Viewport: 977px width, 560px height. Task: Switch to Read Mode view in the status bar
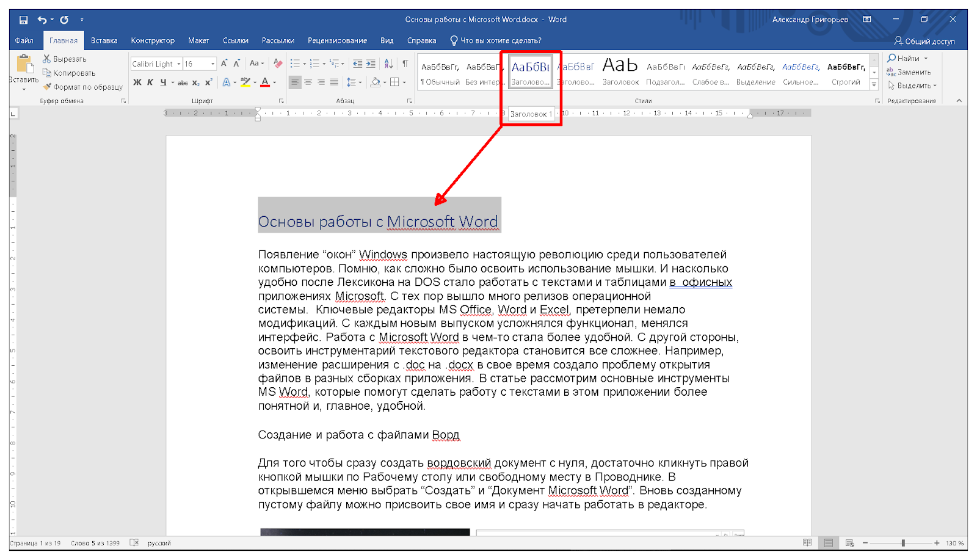(807, 543)
